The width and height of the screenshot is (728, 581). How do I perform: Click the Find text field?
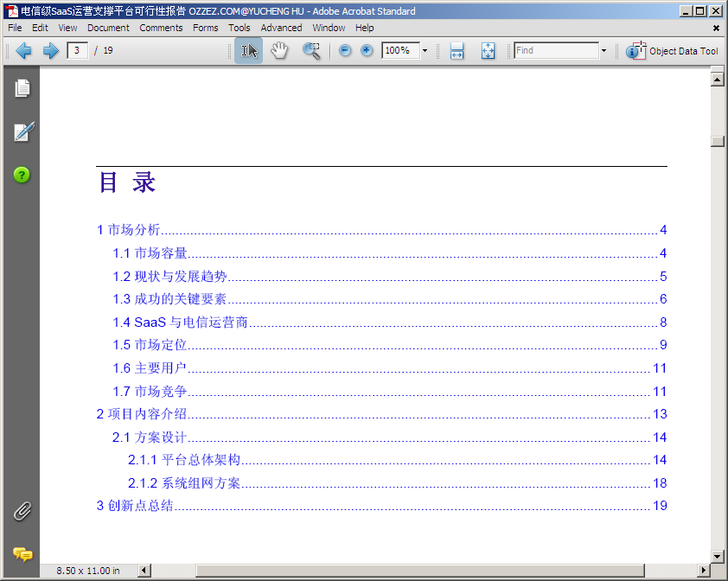coord(555,51)
